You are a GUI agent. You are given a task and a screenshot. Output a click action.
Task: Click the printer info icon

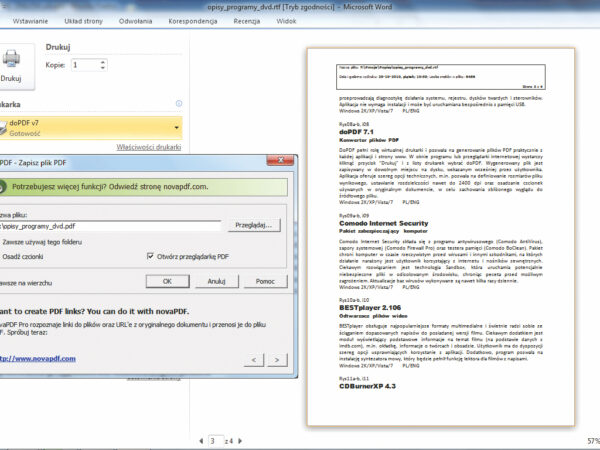pyautogui.click(x=179, y=103)
